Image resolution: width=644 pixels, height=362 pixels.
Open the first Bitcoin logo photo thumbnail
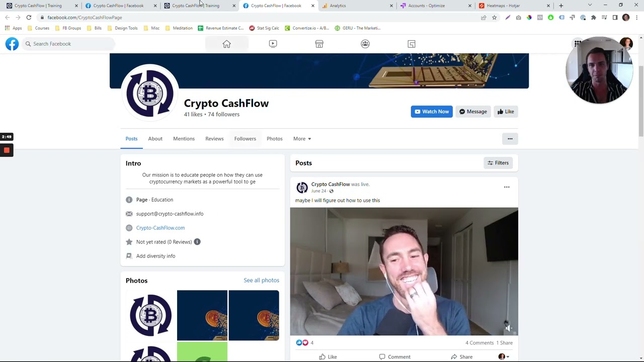pos(150,315)
